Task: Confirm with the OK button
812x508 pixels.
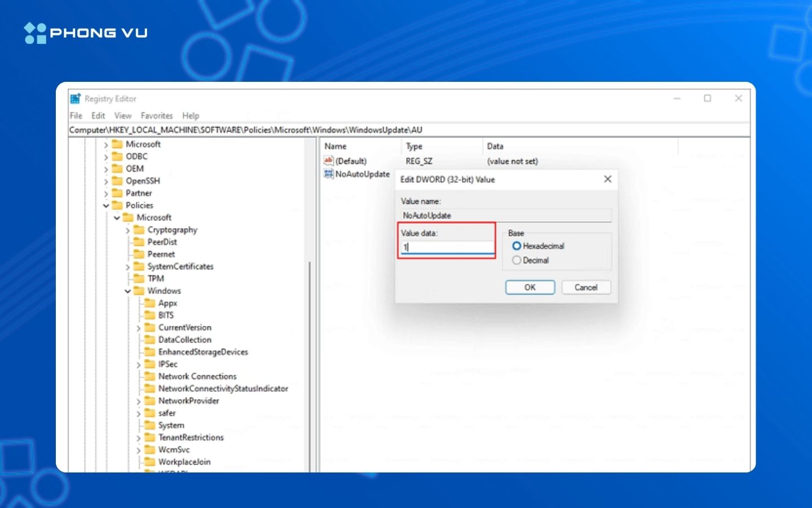Action: click(529, 287)
